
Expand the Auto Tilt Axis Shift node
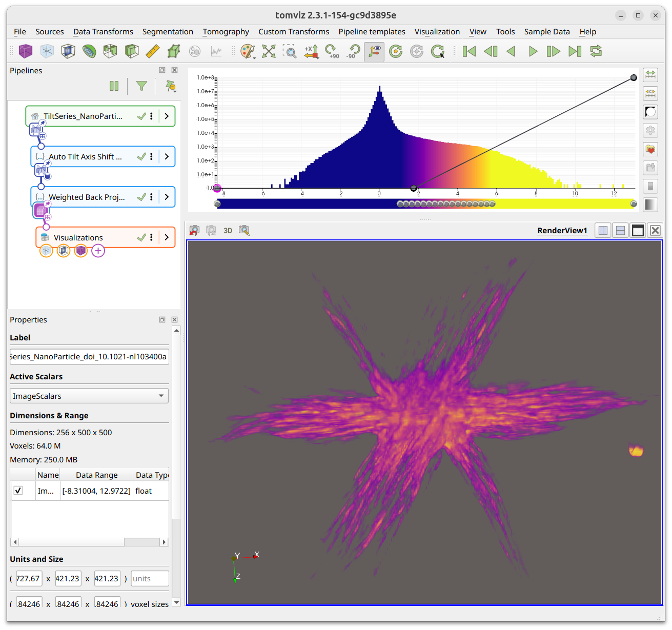coord(167,157)
